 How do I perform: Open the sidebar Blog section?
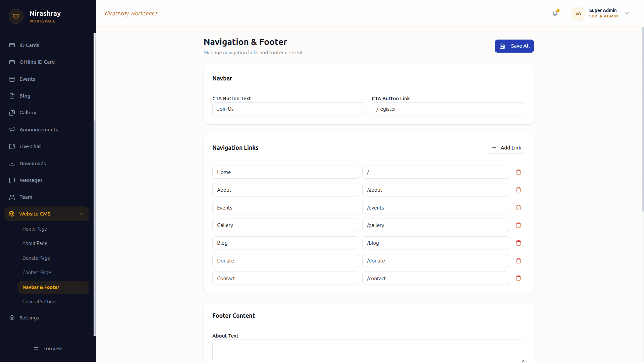pyautogui.click(x=47, y=96)
